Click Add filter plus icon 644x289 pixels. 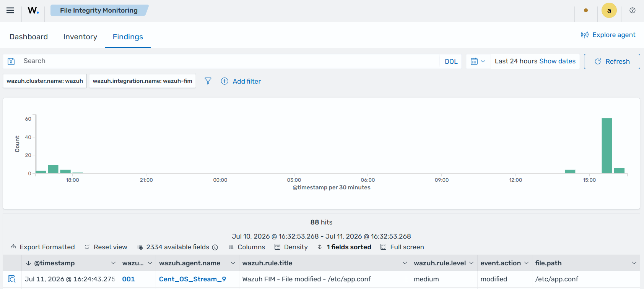(x=224, y=81)
